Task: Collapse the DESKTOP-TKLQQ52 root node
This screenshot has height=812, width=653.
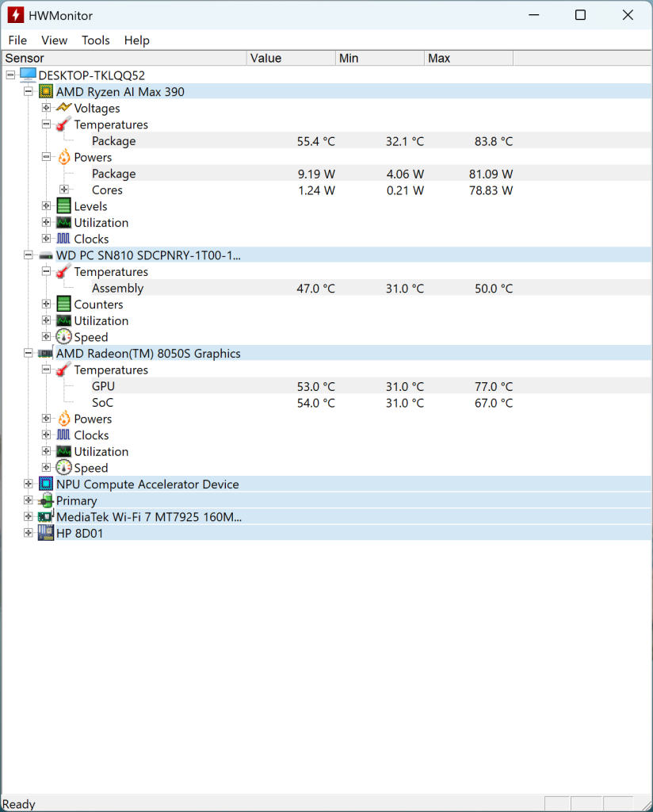Action: pyautogui.click(x=10, y=75)
